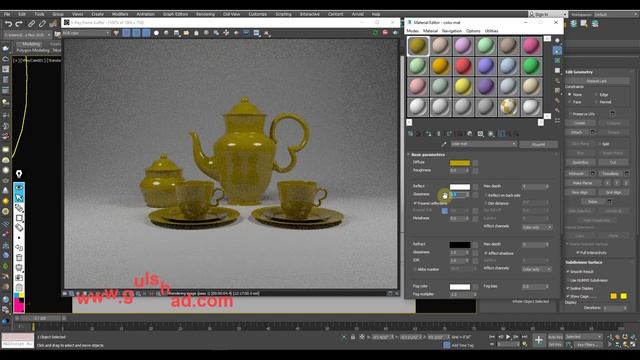Click the Attach button in Edit Geometry

click(576, 132)
